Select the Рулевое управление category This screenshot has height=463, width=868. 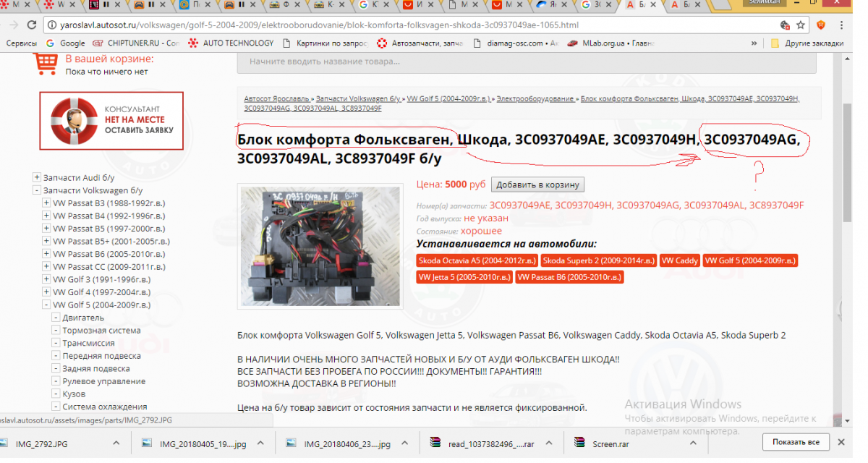(x=103, y=381)
